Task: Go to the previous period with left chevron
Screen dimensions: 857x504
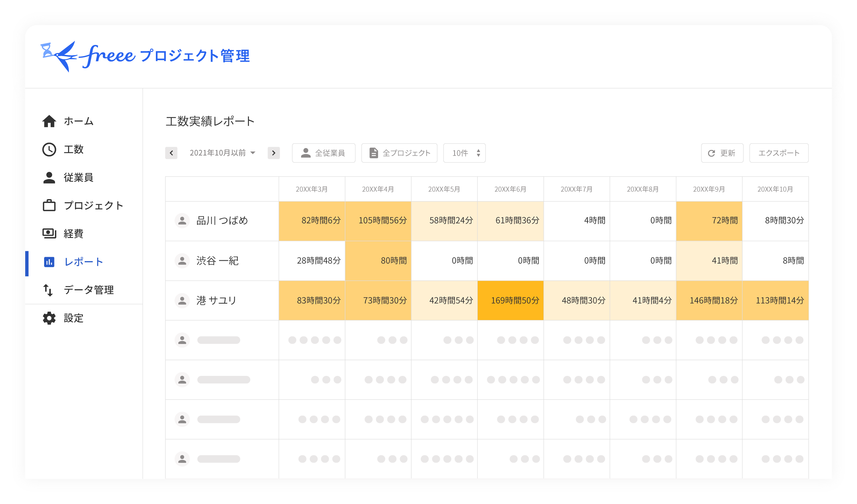Action: click(x=171, y=153)
